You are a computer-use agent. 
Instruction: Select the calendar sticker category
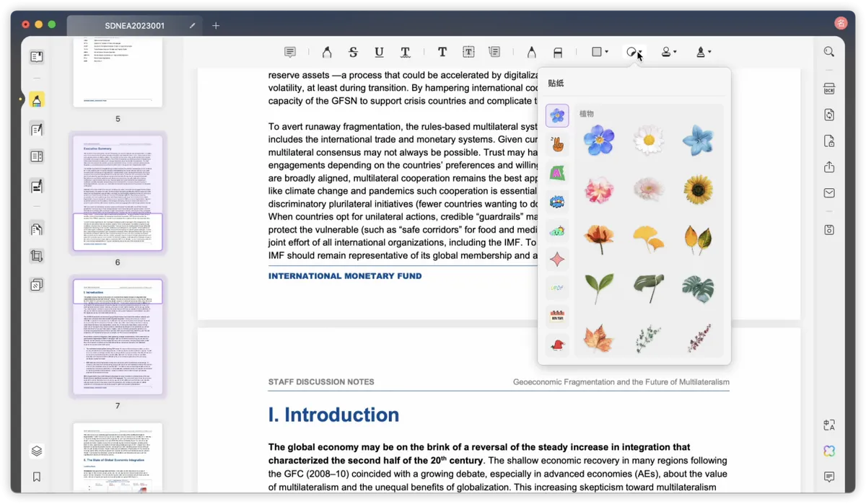coord(557,317)
